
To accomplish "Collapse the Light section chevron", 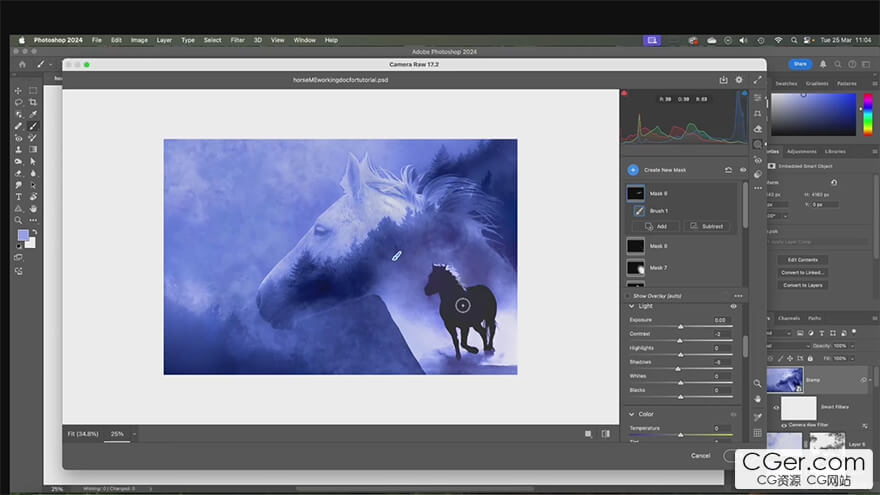I will (631, 306).
